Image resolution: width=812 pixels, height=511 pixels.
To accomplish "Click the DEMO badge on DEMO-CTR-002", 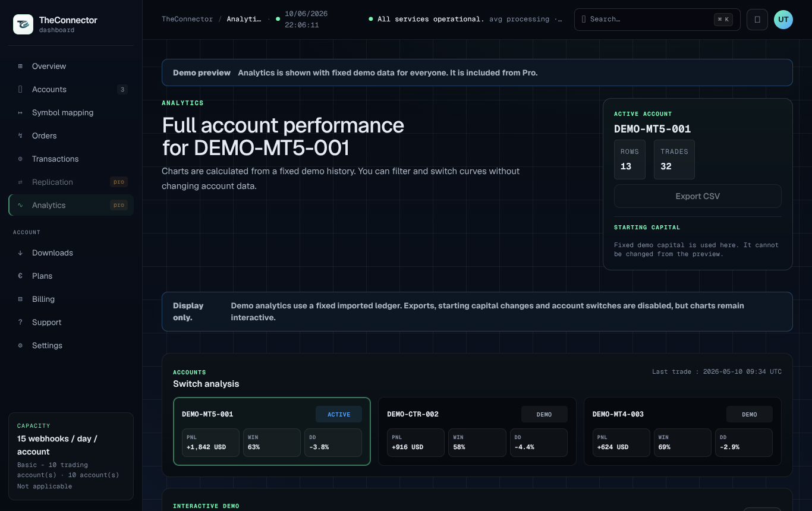I will pos(545,414).
